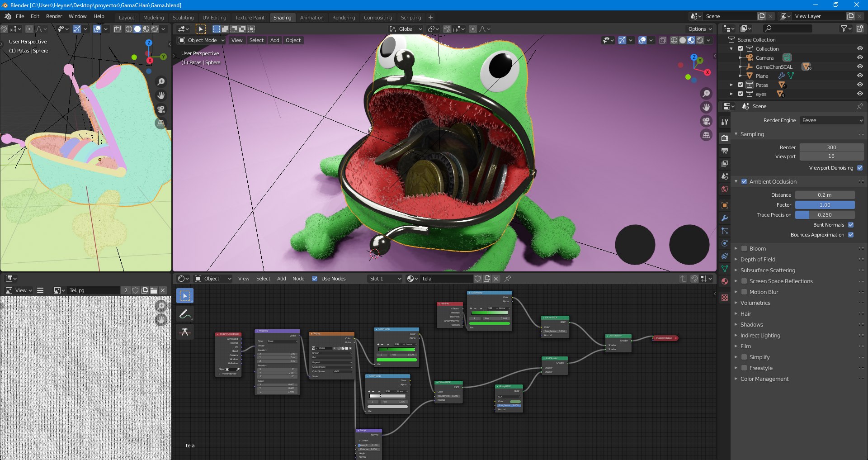Open the Material properties tab icon
868x460 pixels.
[x=725, y=281]
